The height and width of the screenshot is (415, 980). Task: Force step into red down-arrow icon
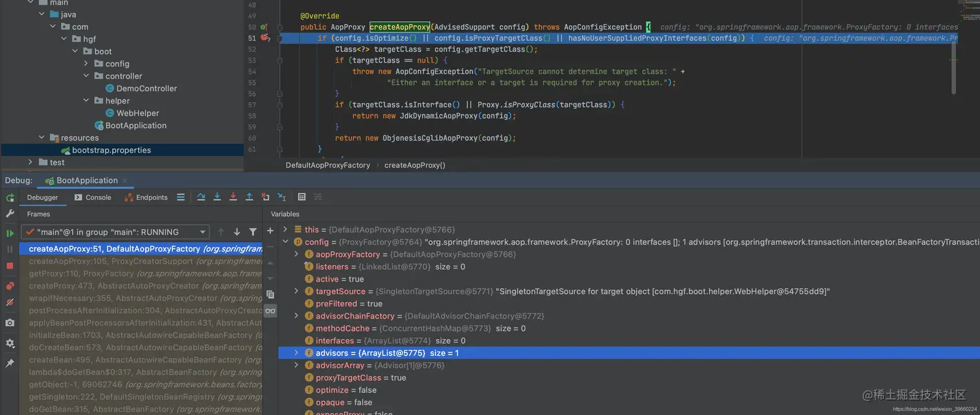pyautogui.click(x=233, y=197)
